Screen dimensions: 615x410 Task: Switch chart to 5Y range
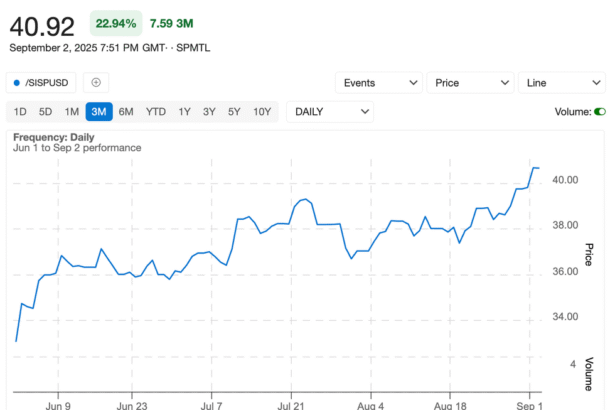coord(234,111)
